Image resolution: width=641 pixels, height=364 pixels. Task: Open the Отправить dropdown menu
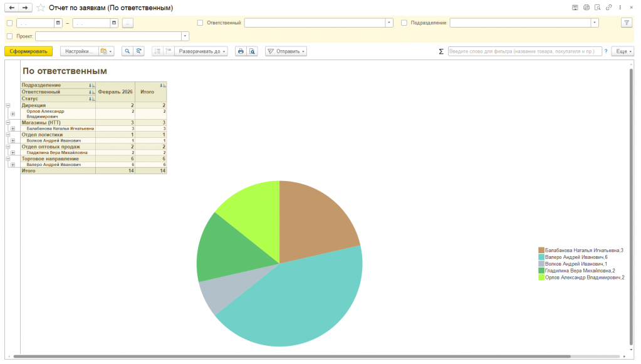pyautogui.click(x=286, y=51)
